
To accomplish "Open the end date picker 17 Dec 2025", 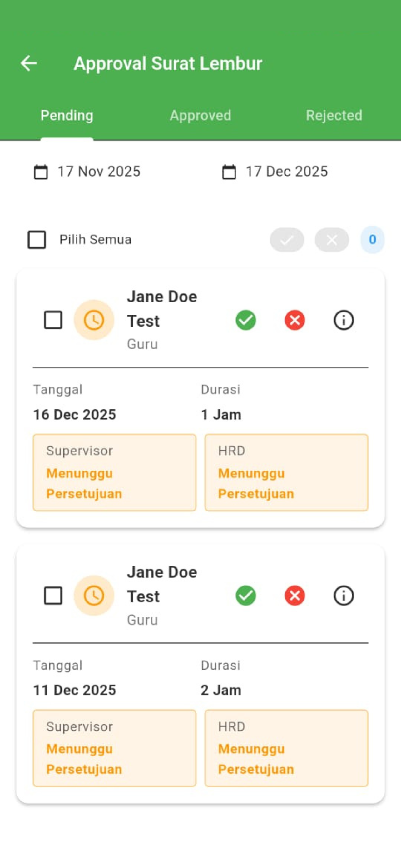I will (275, 172).
